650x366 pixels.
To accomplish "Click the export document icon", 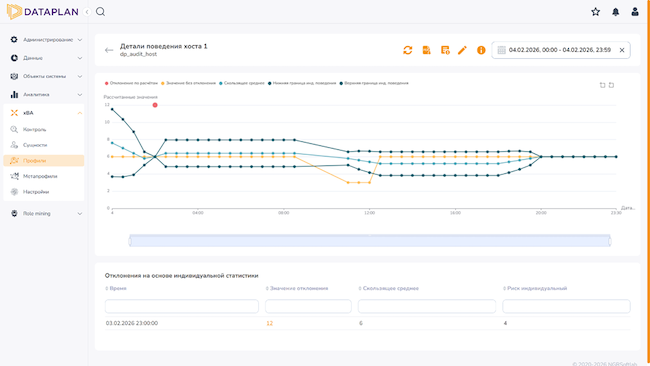I will (426, 50).
